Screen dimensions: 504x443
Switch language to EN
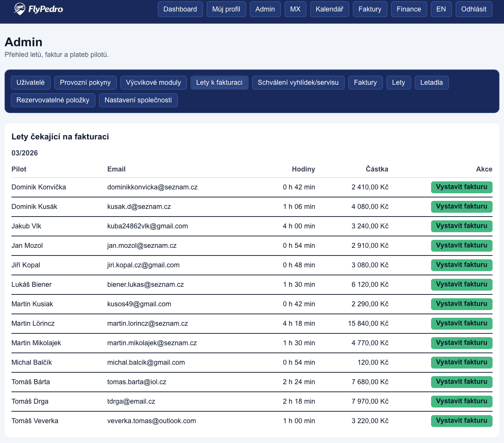tap(441, 9)
